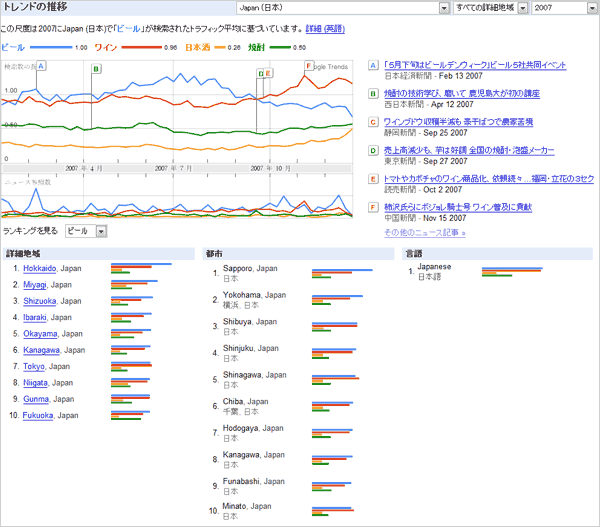Click news marker B on the trend graph
The width and height of the screenshot is (600, 527).
96,69
